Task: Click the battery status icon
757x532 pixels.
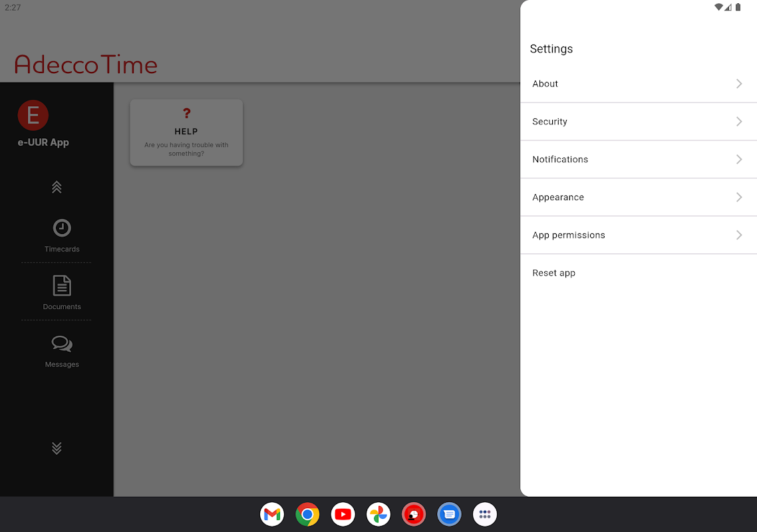Action: pyautogui.click(x=738, y=7)
